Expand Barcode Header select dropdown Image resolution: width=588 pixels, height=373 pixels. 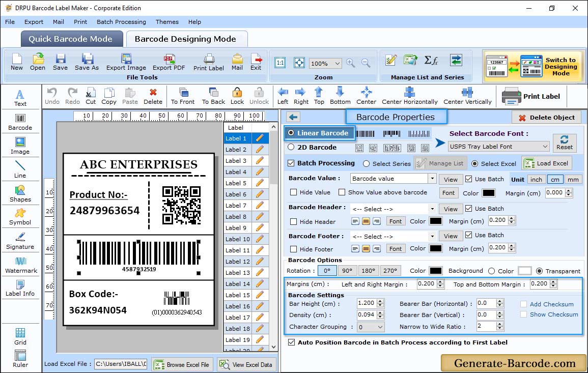pyautogui.click(x=432, y=209)
